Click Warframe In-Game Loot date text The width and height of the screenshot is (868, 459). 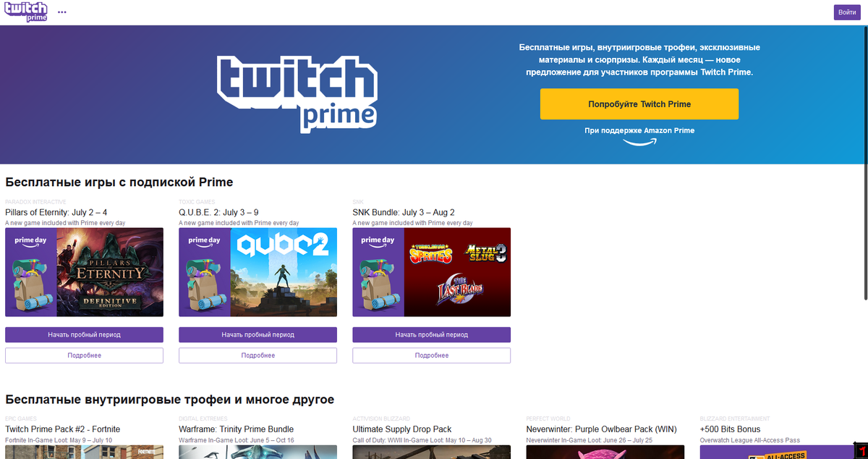[x=237, y=440]
